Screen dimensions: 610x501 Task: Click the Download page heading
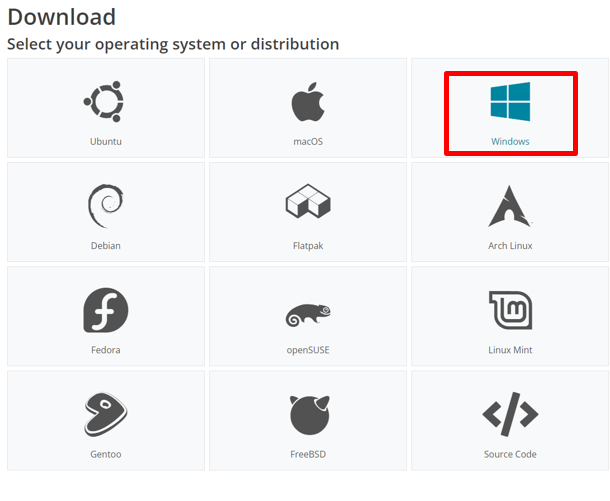(x=61, y=17)
